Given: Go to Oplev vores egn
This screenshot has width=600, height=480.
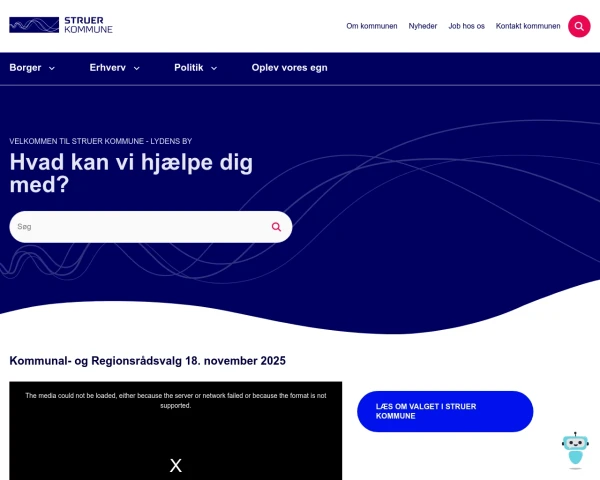Looking at the screenshot, I should [289, 68].
